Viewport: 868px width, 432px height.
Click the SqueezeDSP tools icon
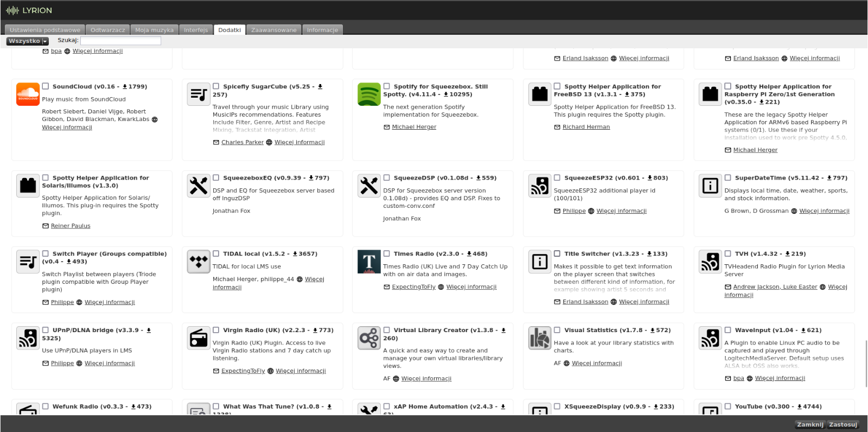click(x=369, y=186)
